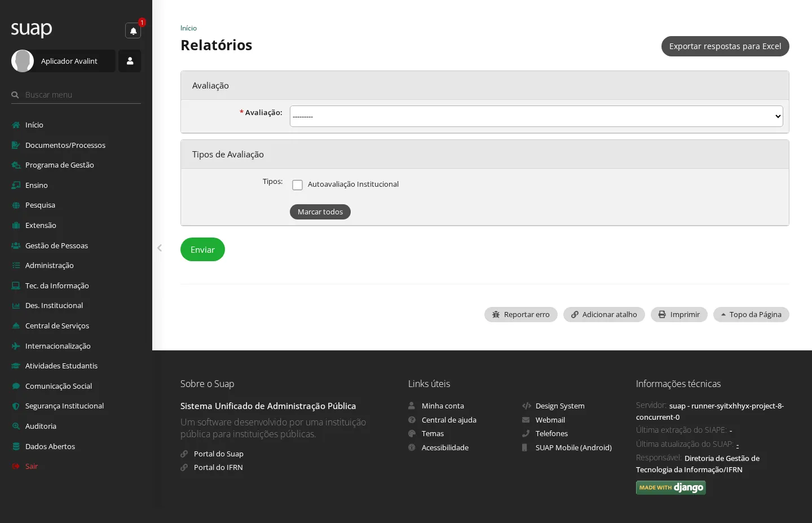The height and width of the screenshot is (523, 812).
Task: Jump up using Topo da Página
Action: (751, 315)
